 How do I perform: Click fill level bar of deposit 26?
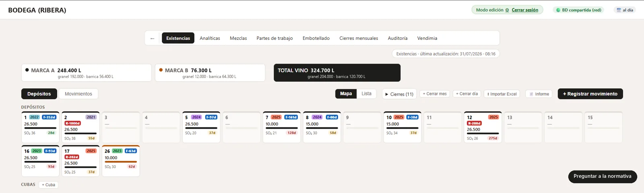[121, 162]
